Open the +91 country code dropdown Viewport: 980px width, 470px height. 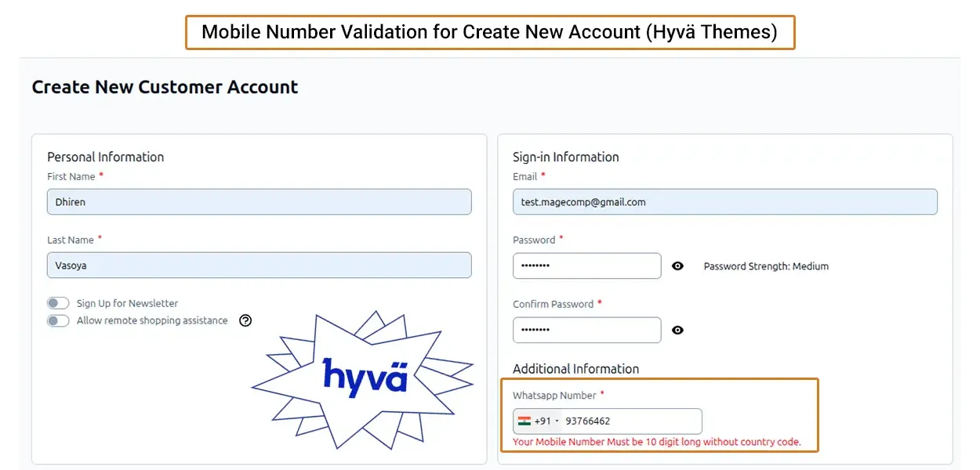546,421
